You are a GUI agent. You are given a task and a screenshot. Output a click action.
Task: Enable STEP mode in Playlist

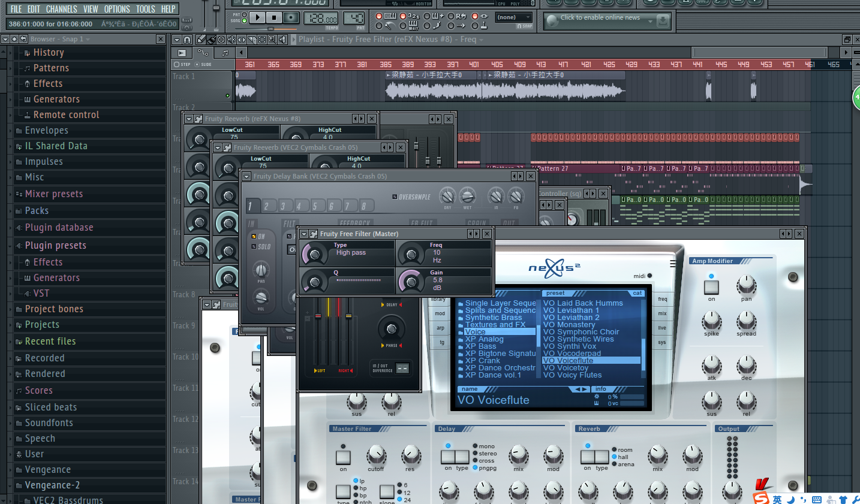177,64
